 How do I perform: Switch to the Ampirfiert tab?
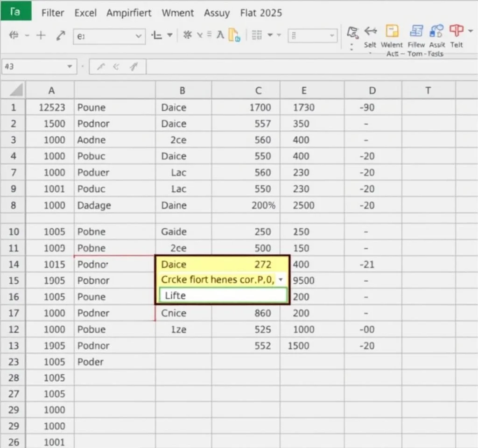(129, 13)
